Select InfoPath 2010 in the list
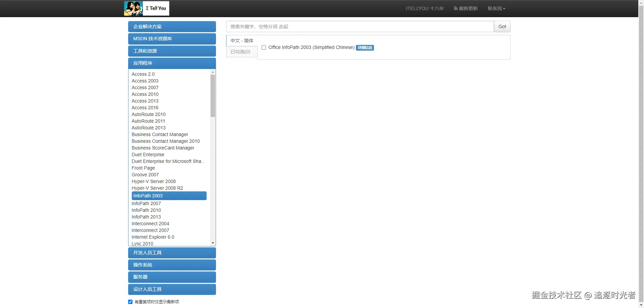This screenshot has width=644, height=308. coord(146,210)
